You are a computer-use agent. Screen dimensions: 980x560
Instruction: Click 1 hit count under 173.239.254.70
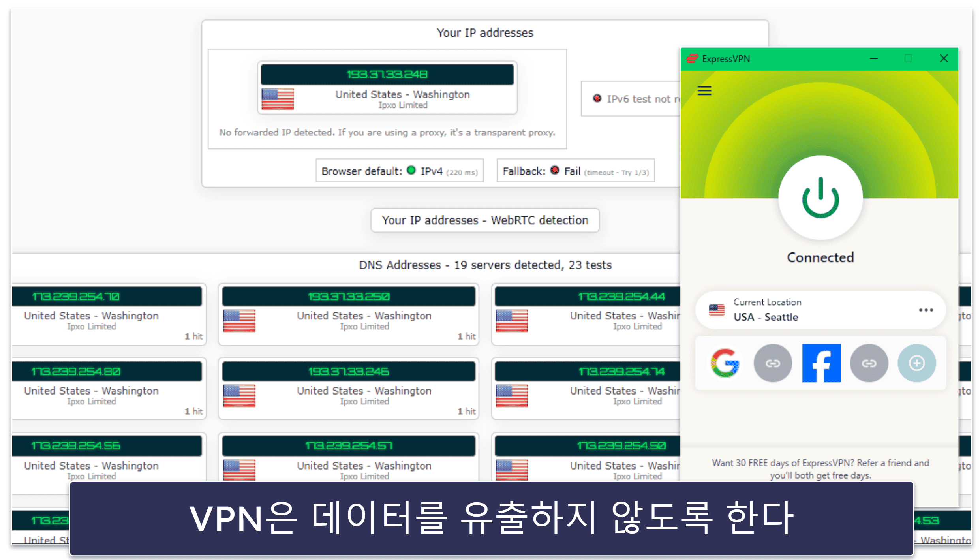(193, 336)
